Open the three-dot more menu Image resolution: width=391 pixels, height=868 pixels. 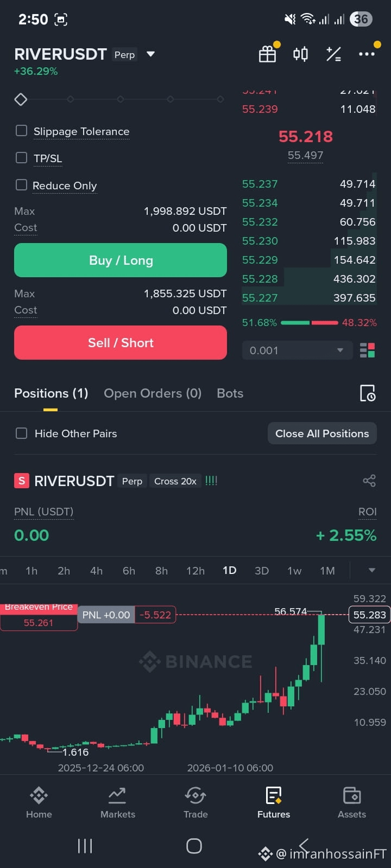point(367,54)
